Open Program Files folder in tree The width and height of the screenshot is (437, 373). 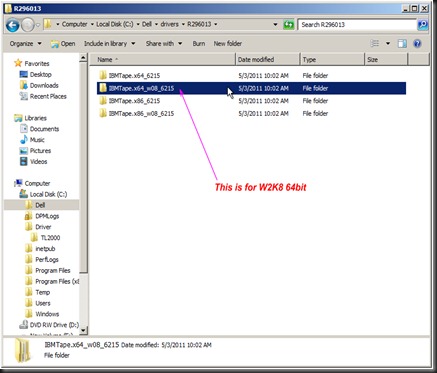53,270
